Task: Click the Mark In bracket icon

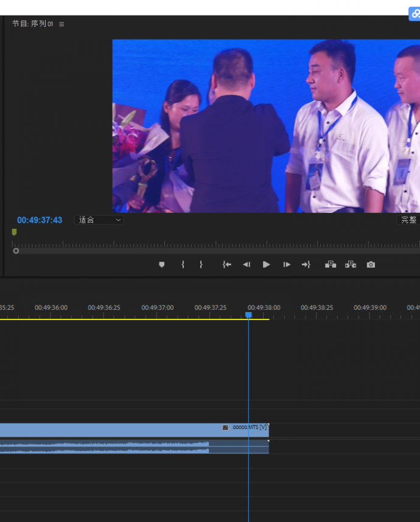Action: point(183,265)
